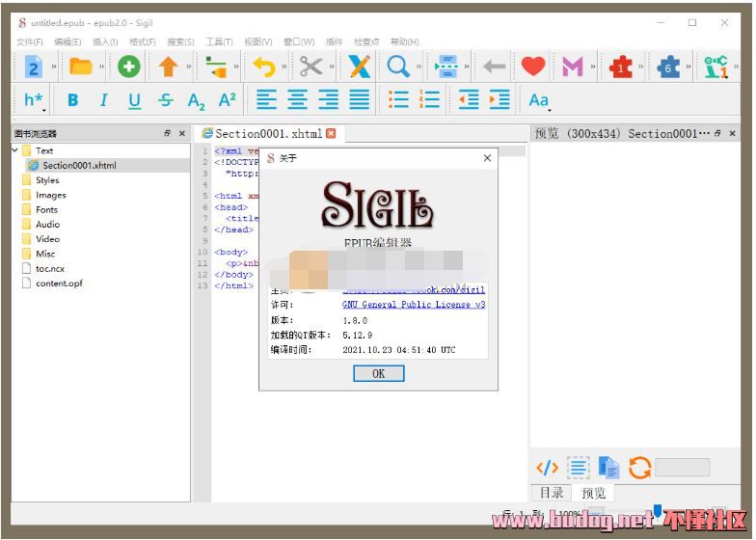
Task: Open the 帮助(H) menu
Action: [x=405, y=42]
